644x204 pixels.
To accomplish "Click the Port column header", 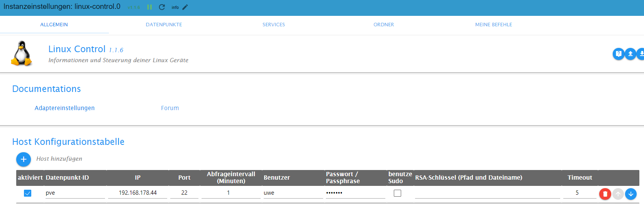I will tap(184, 178).
